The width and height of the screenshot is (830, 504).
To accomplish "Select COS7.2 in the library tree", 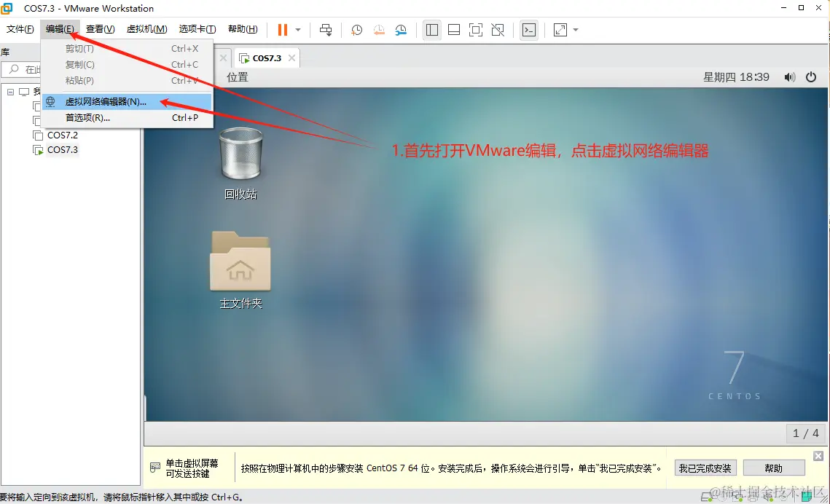I will [x=63, y=135].
